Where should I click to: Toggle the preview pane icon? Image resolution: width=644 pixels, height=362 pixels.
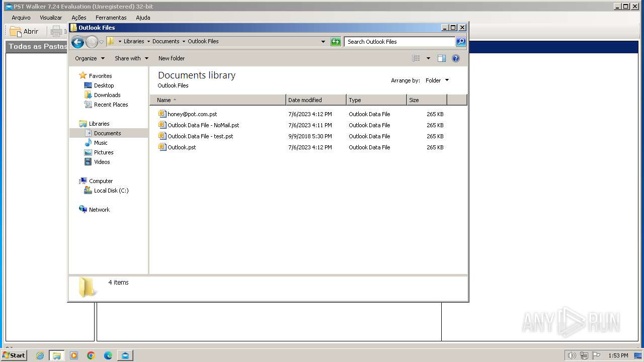point(442,58)
